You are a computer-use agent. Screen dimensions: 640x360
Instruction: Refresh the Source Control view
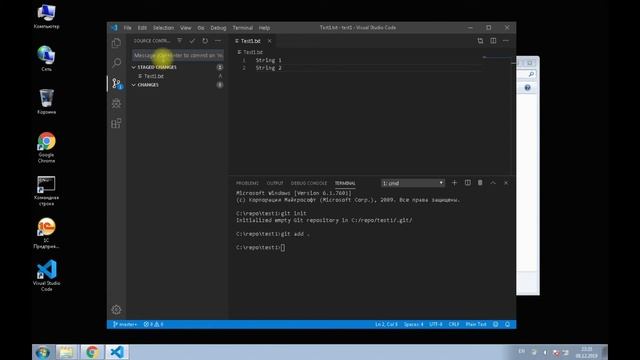coord(205,41)
